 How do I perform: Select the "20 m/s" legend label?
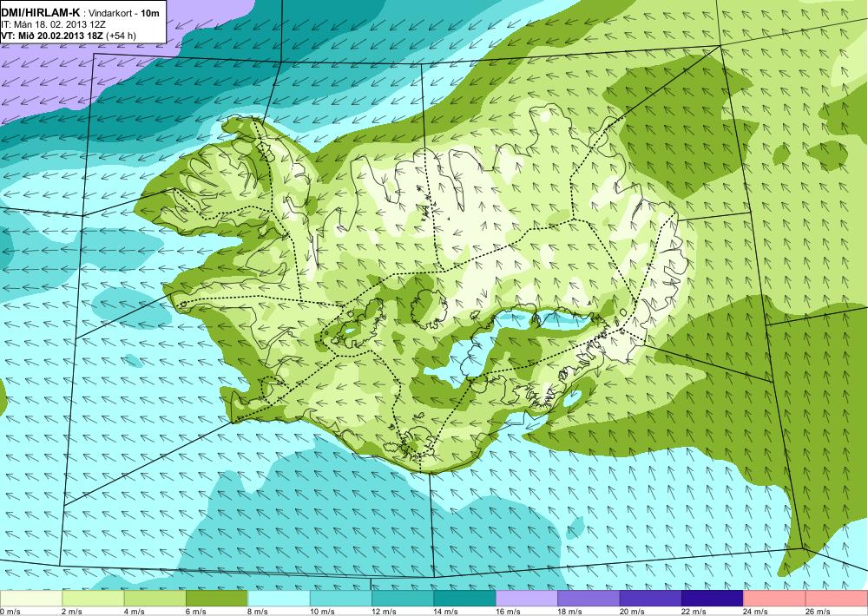632,612
